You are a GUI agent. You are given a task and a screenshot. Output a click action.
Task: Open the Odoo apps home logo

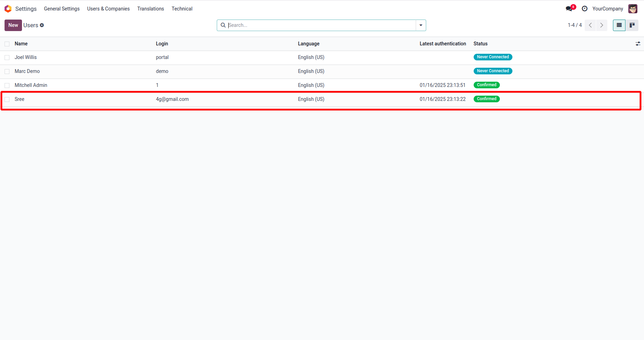coord(8,9)
